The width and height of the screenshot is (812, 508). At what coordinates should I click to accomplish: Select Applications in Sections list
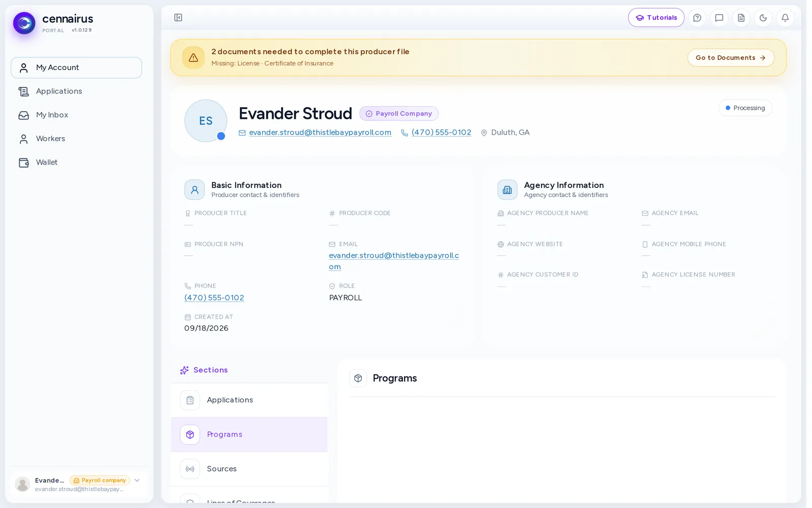(x=249, y=400)
